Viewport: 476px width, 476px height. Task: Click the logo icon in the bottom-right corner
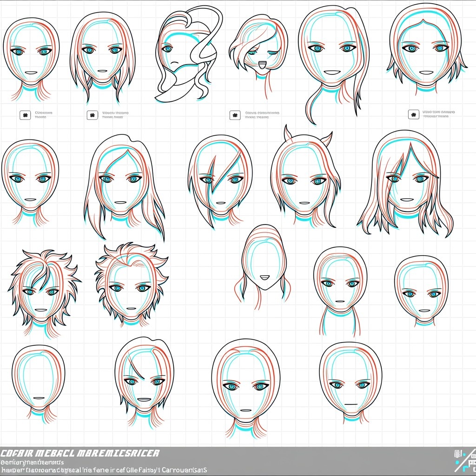464,460
